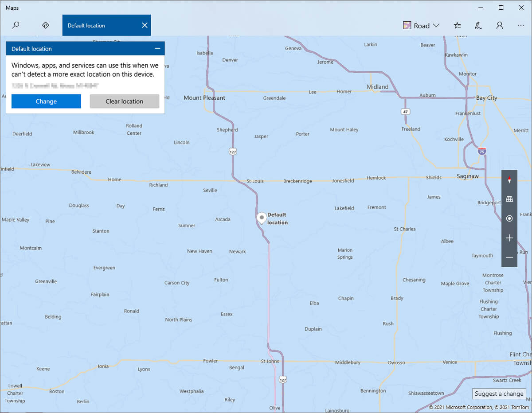This screenshot has width=532, height=413.
Task: Zoom out using minus button
Action: click(x=509, y=257)
